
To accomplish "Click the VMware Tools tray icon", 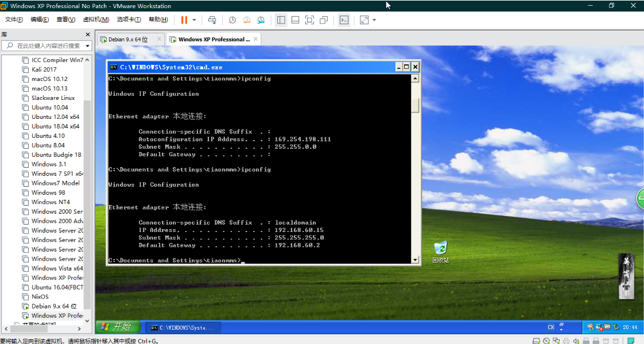I will 607,327.
